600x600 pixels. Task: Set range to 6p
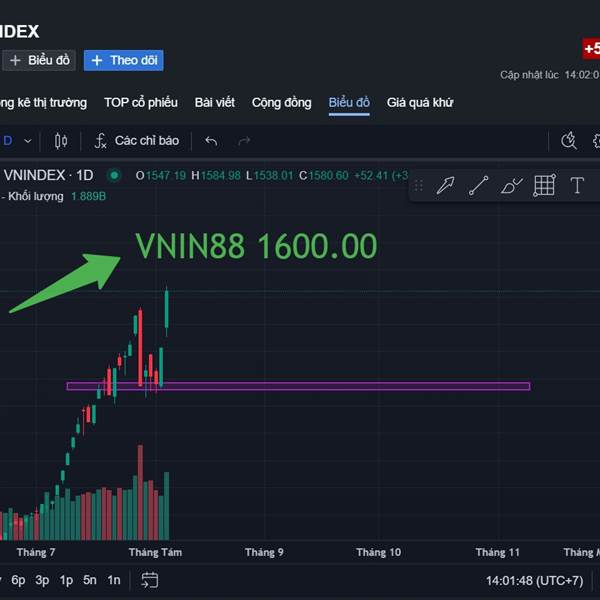(18, 580)
